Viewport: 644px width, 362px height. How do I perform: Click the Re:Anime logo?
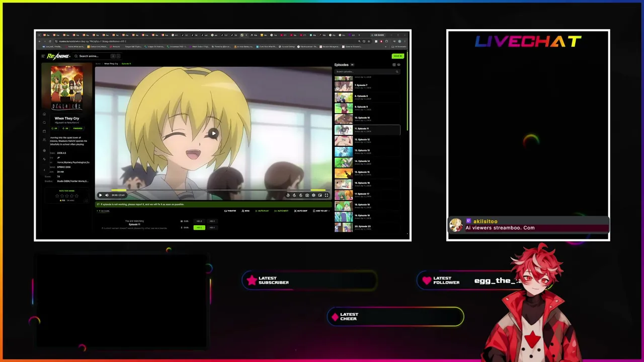[58, 56]
